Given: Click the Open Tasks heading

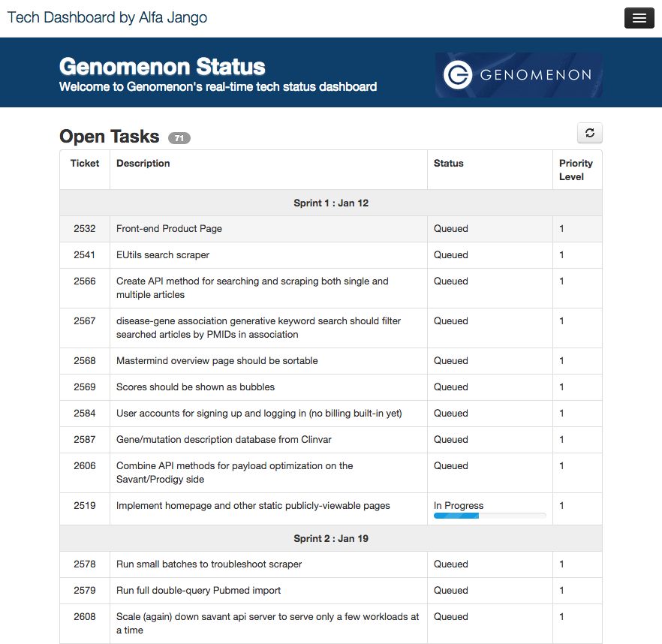Looking at the screenshot, I should [x=110, y=137].
